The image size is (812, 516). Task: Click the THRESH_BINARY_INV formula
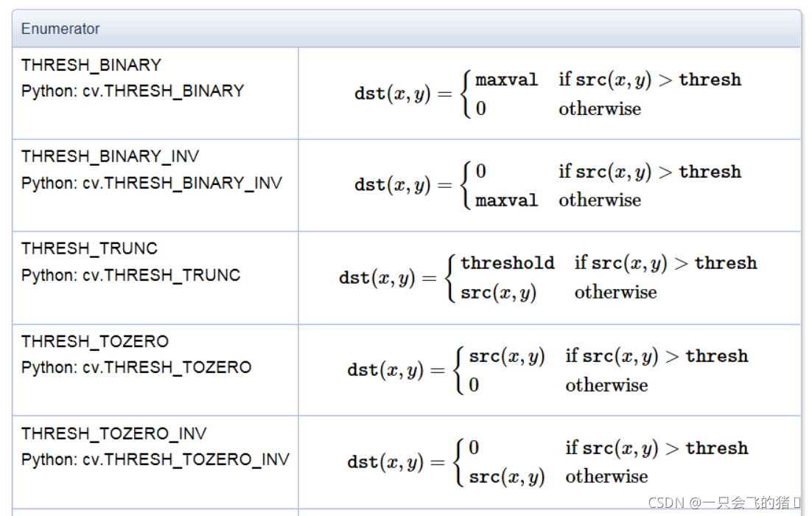point(547,185)
